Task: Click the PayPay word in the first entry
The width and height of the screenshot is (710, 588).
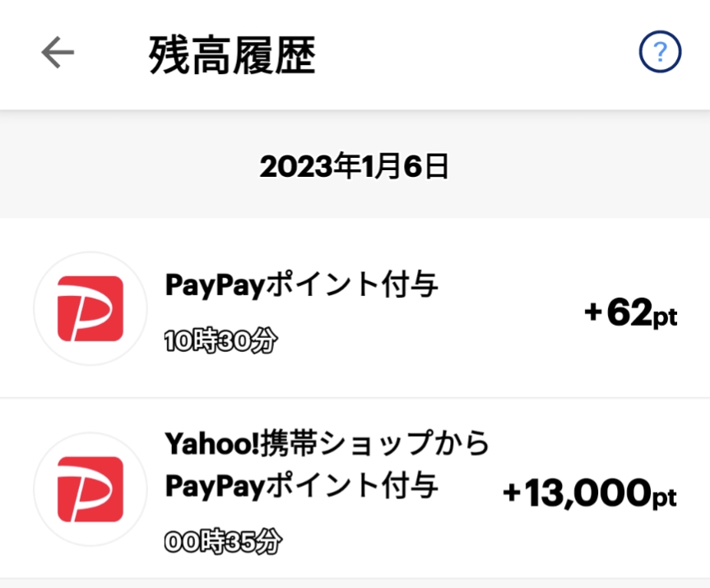Action: coord(213,285)
